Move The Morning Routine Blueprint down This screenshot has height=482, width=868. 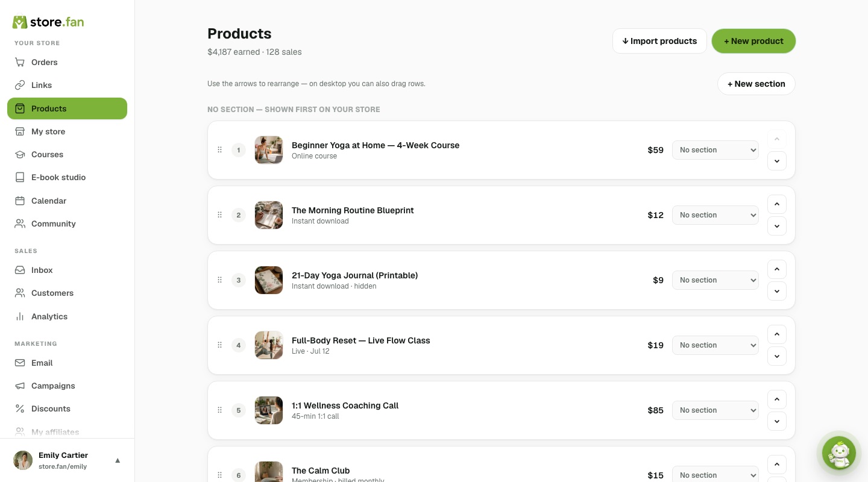coord(777,226)
